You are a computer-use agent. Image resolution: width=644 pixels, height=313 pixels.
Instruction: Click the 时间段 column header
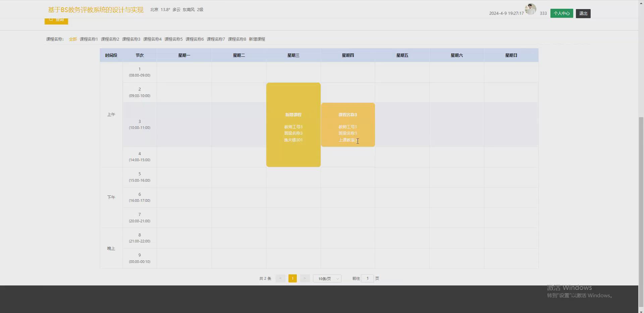point(111,55)
